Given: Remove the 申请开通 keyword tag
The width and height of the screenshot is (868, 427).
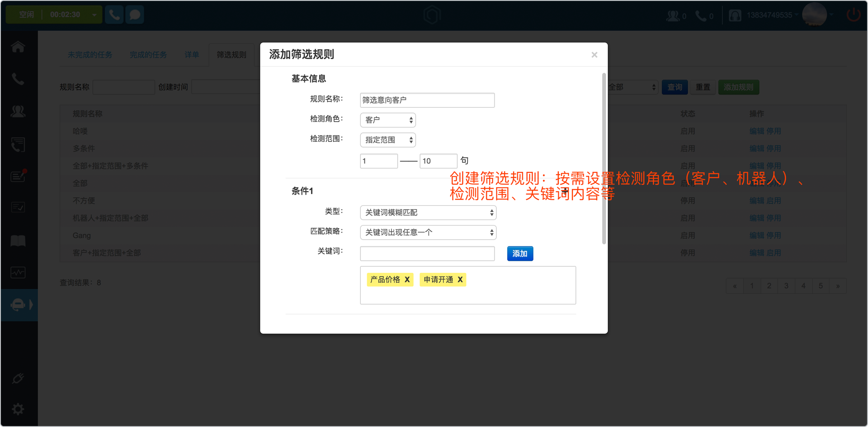Looking at the screenshot, I should pos(460,280).
